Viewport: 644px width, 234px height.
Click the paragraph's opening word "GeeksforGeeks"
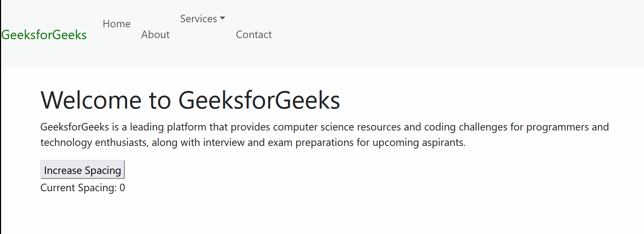[75, 127]
